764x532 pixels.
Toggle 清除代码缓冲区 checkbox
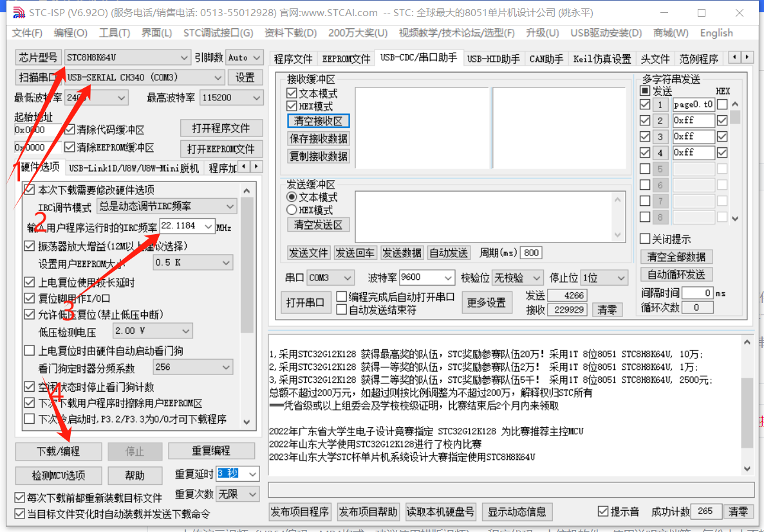[70, 129]
